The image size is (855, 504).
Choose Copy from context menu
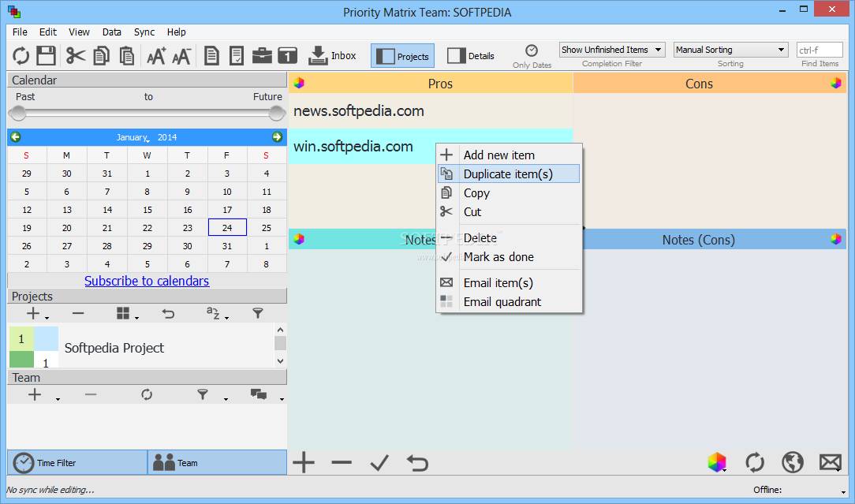509,193
